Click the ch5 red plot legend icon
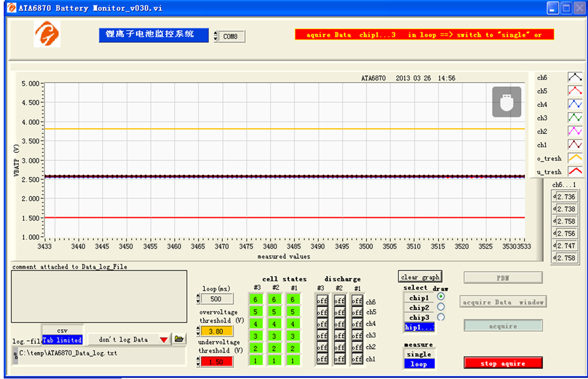This screenshot has width=588, height=379. [x=575, y=91]
